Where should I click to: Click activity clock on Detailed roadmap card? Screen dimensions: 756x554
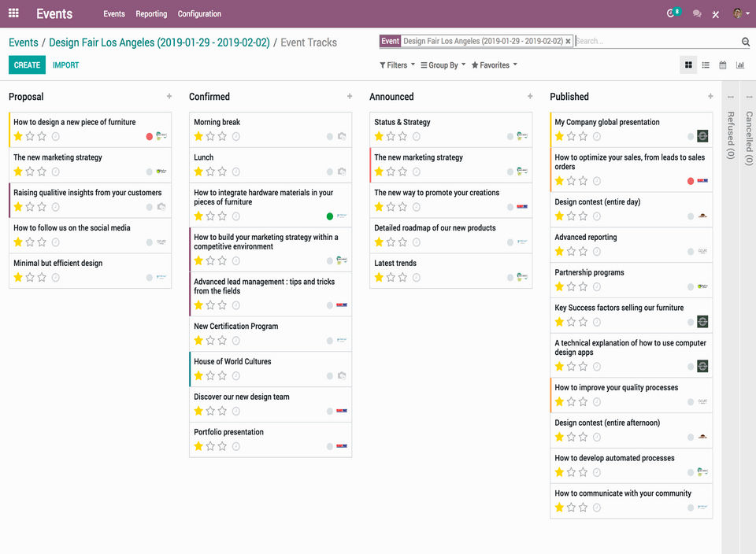pyautogui.click(x=416, y=242)
